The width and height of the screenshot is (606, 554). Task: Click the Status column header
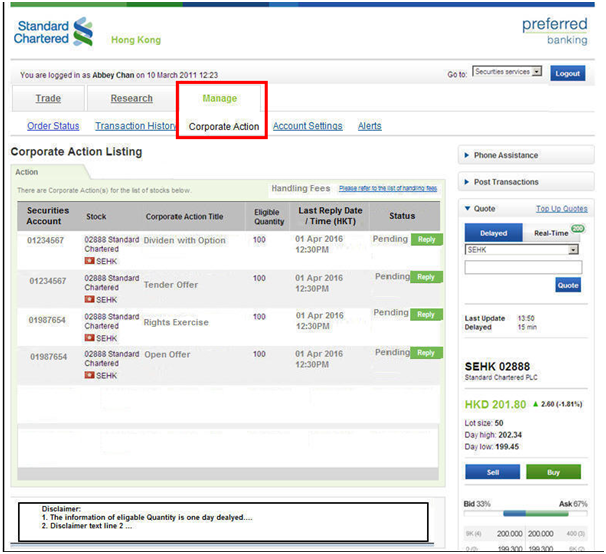point(402,216)
